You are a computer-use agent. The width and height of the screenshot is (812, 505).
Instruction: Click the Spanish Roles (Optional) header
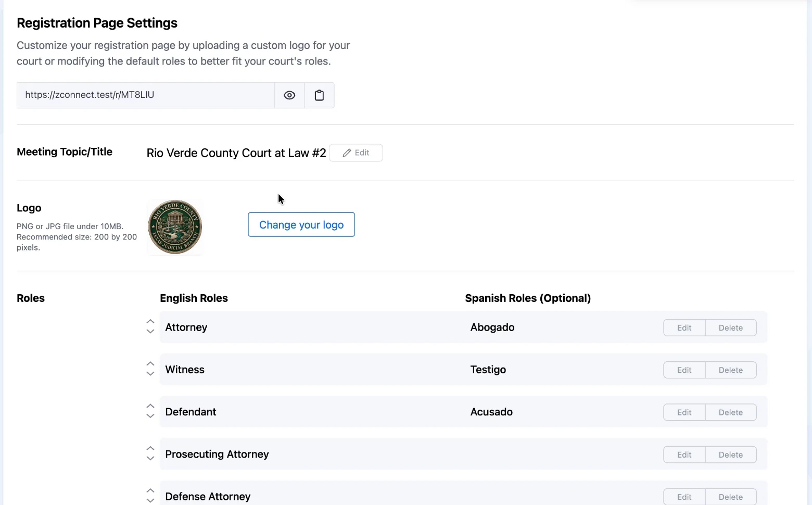(528, 298)
